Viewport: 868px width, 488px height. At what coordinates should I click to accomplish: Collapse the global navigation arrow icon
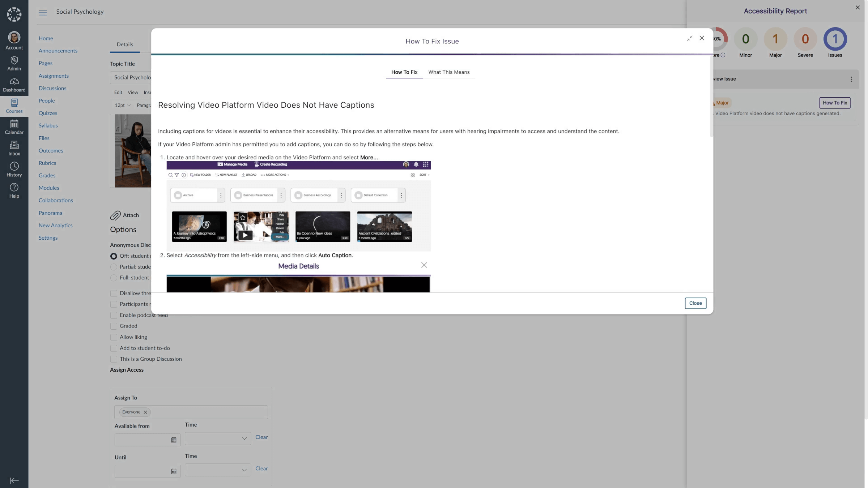pyautogui.click(x=14, y=480)
